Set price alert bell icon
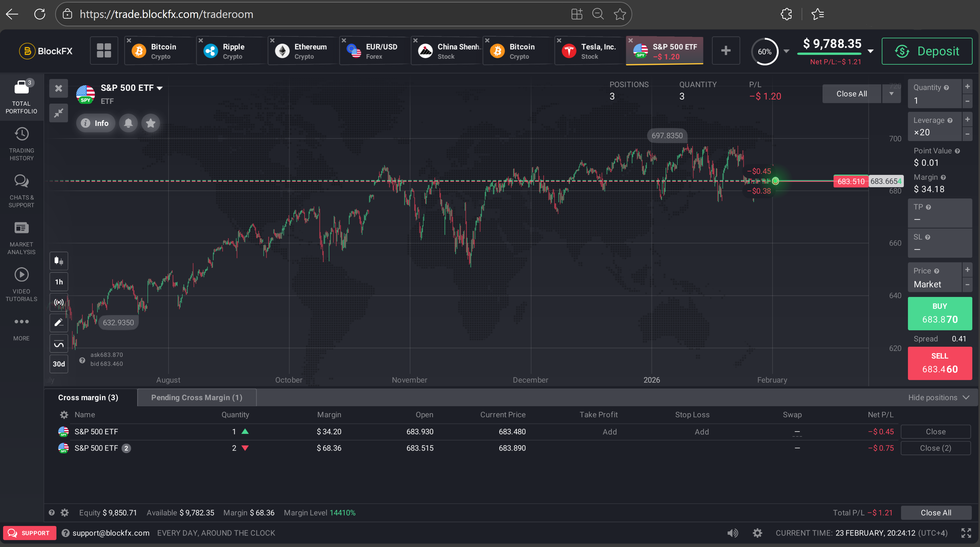This screenshot has width=980, height=547. coord(128,123)
